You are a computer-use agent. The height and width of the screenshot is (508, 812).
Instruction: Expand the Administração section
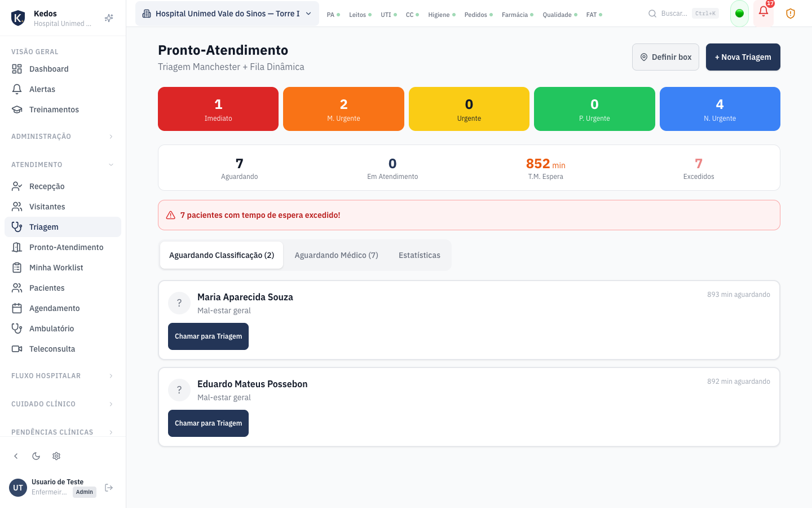(x=63, y=137)
